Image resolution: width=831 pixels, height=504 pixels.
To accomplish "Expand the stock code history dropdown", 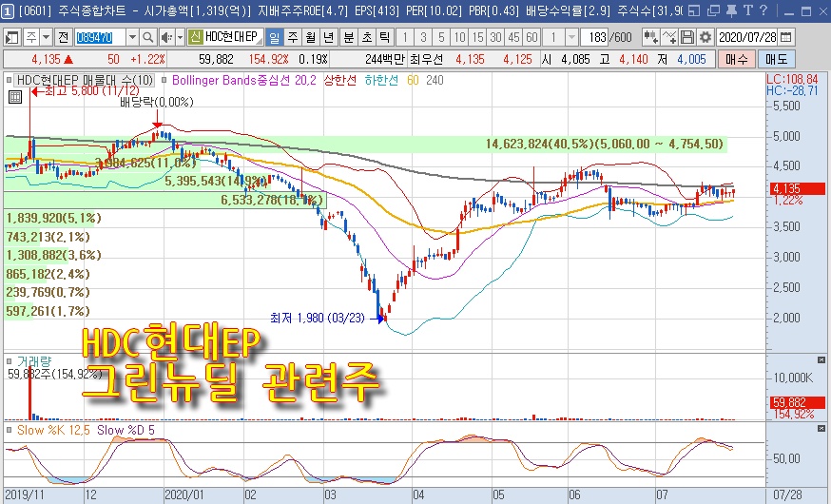I will 132,37.
